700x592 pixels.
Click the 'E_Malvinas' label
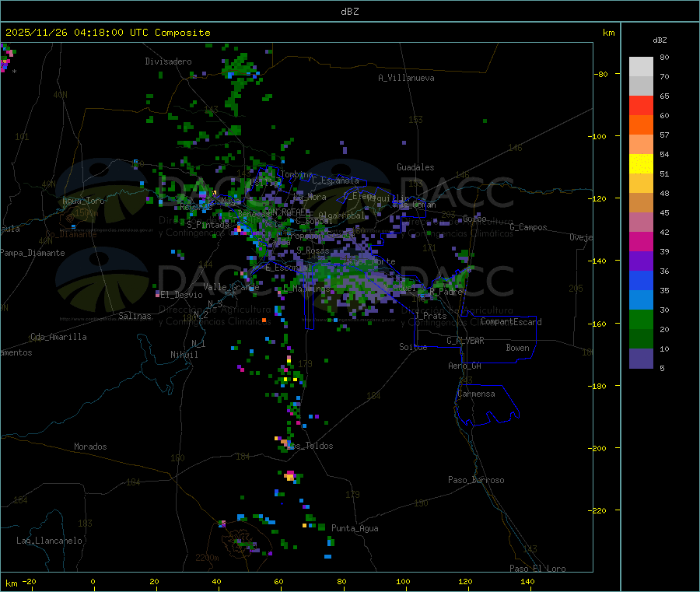pos(306,289)
